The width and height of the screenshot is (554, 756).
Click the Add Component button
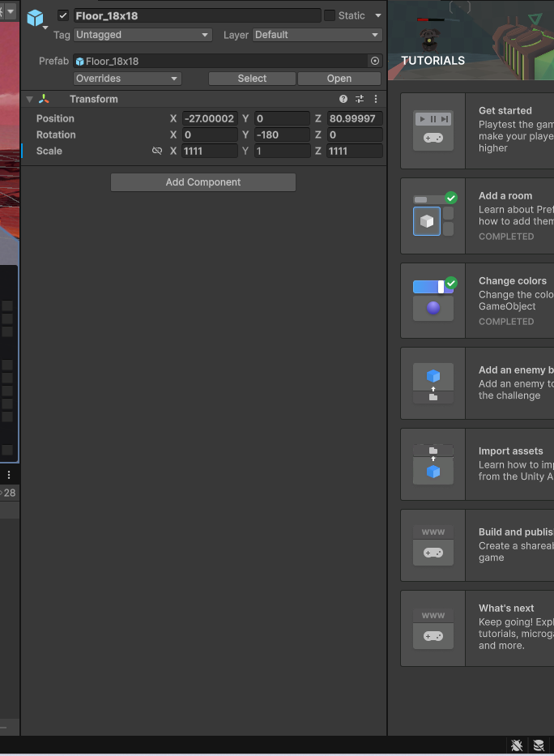203,182
